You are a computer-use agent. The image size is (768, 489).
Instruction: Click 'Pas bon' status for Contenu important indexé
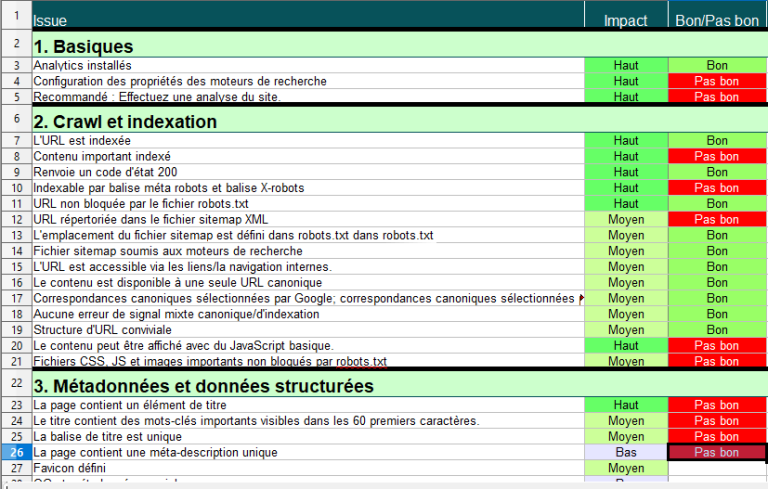pos(717,156)
